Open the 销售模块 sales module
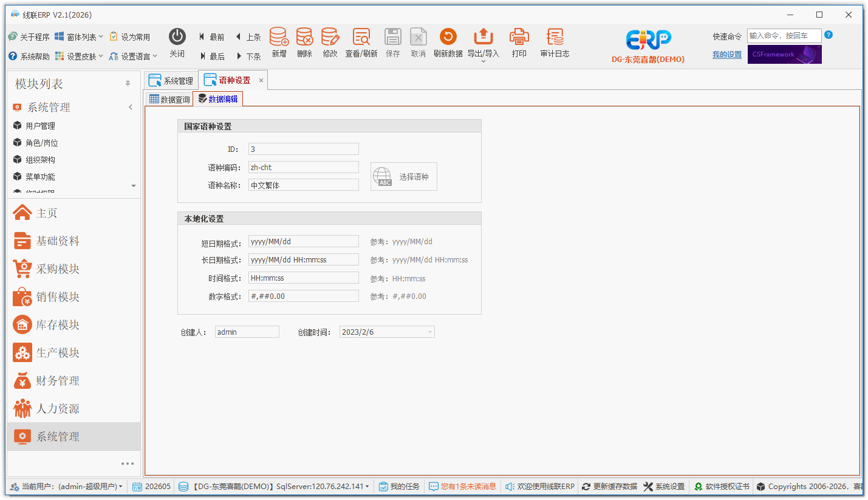 coord(73,296)
